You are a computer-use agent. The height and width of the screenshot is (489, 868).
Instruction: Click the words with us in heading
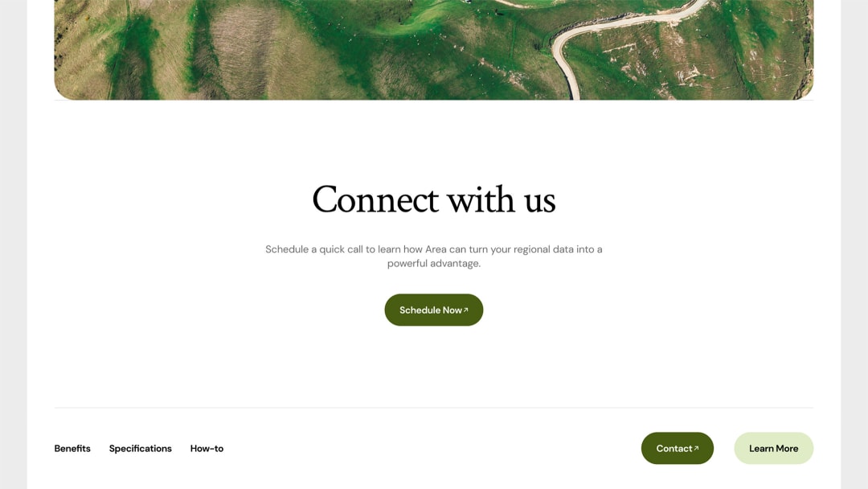tap(502, 199)
